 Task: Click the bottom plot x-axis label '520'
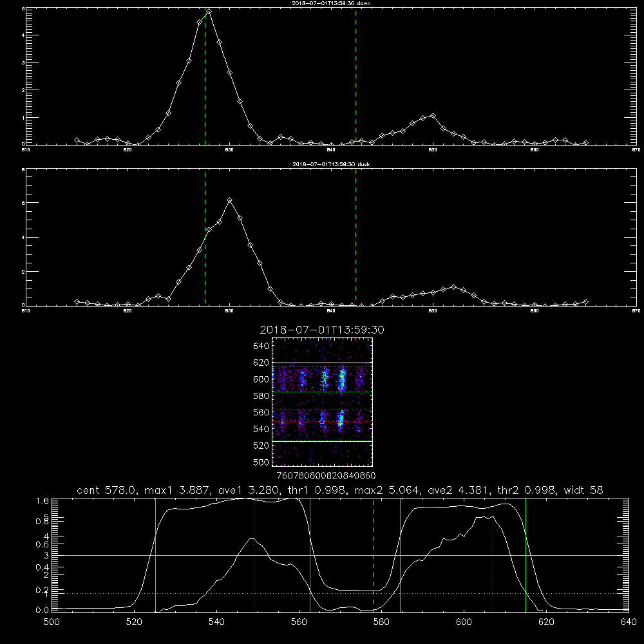tap(135, 622)
